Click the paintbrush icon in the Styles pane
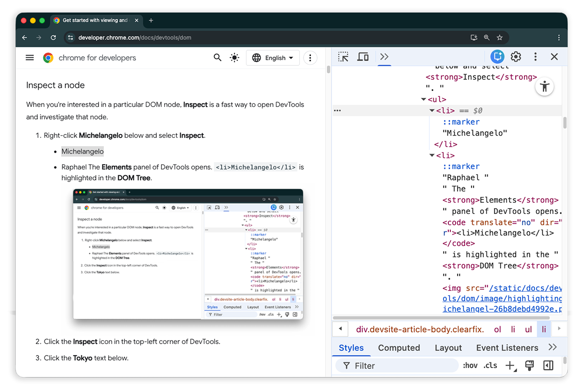Screen dimensions: 581x392 pos(529,365)
